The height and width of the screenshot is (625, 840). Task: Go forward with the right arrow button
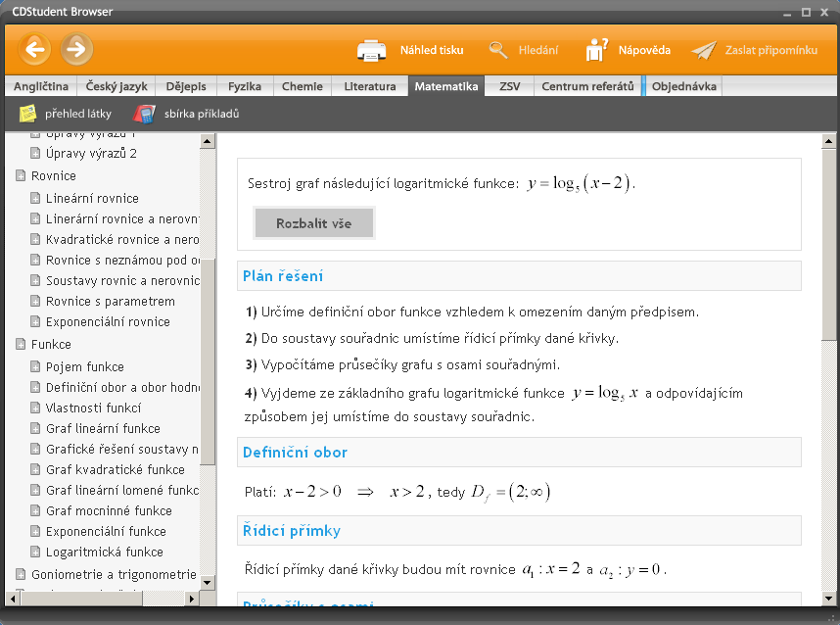tap(76, 49)
